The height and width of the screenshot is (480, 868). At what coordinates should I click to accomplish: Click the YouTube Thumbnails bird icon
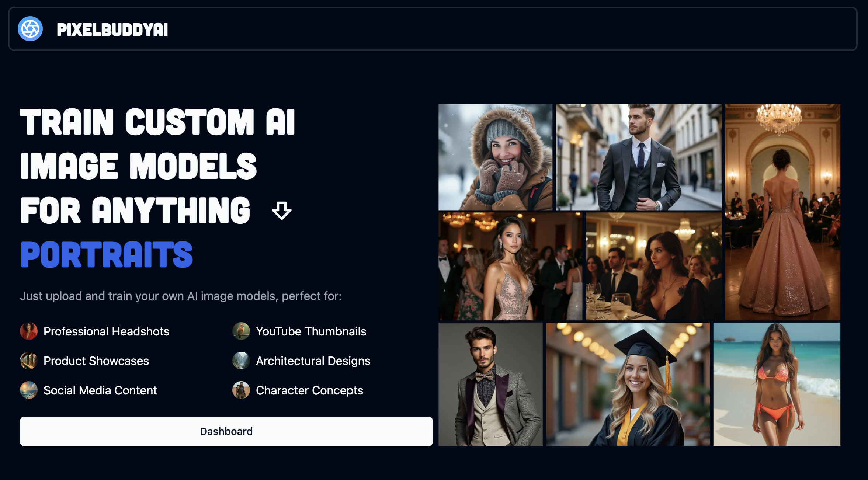coord(241,331)
